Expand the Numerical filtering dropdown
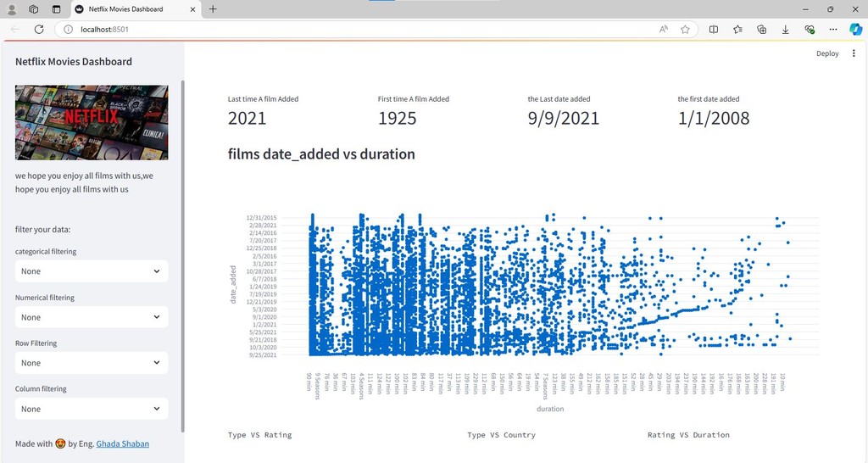 click(92, 317)
